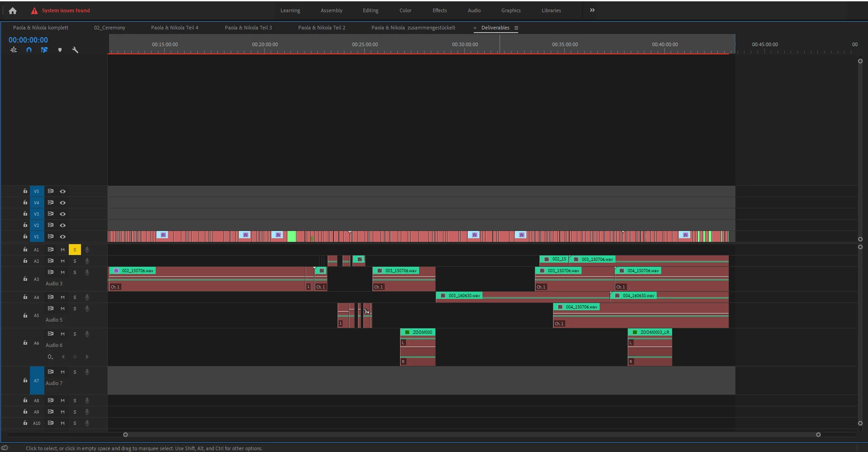Switch to Learning workspace
Image resolution: width=868 pixels, height=452 pixels.
tap(290, 10)
